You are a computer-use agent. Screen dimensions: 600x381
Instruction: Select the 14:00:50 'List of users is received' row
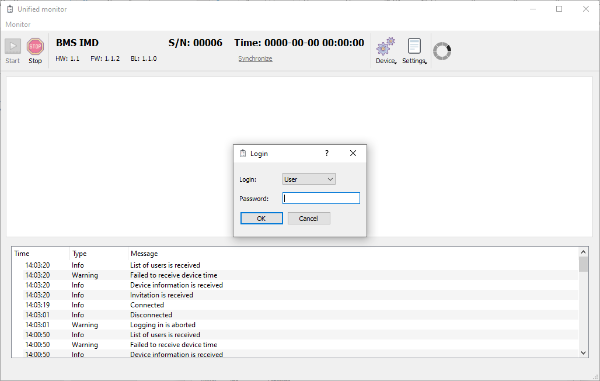295,335
